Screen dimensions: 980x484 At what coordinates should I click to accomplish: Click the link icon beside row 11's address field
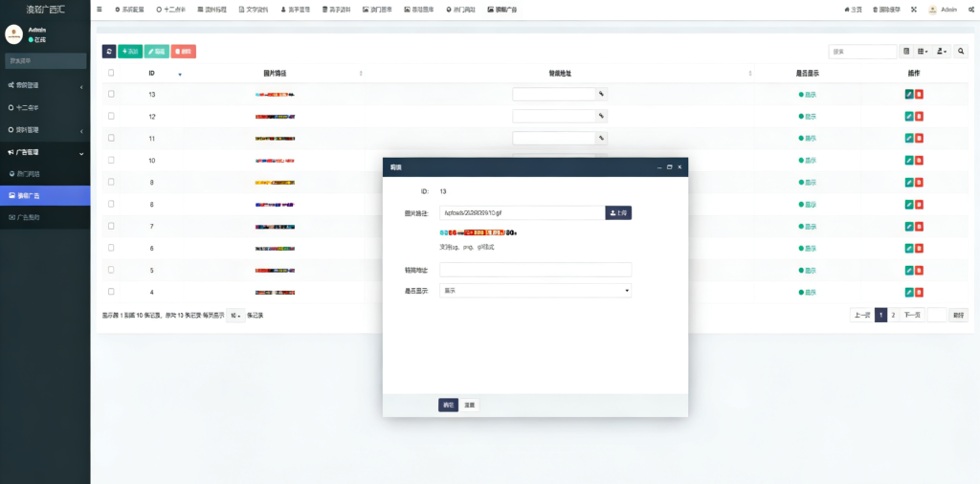(601, 138)
